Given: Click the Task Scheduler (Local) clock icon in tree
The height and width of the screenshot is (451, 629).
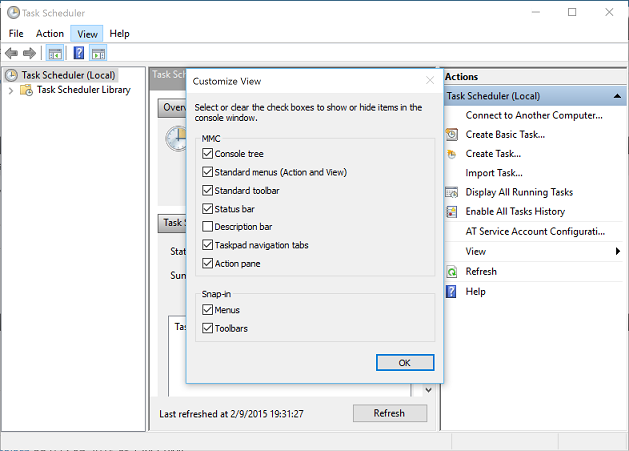Looking at the screenshot, I should [x=11, y=75].
